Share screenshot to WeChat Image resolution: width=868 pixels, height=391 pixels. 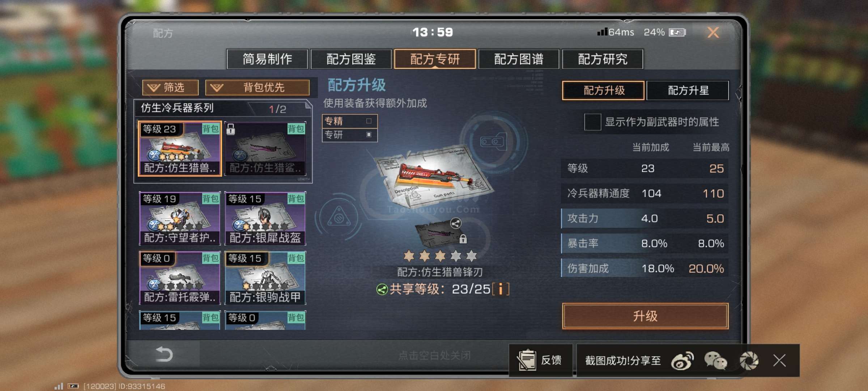tap(715, 361)
